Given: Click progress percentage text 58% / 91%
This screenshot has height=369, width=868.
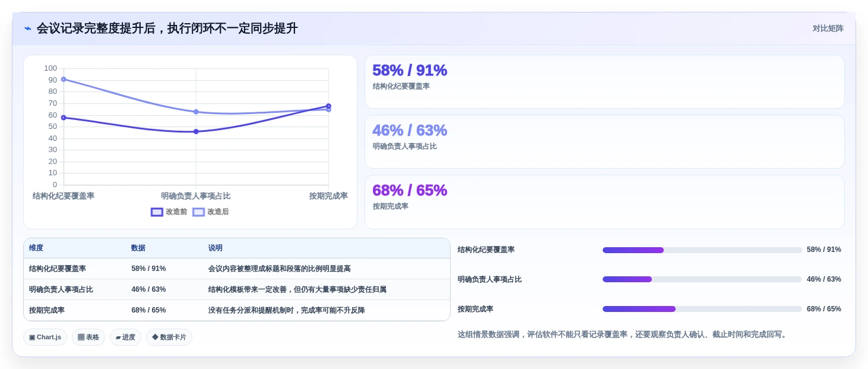Looking at the screenshot, I should coord(824,250).
